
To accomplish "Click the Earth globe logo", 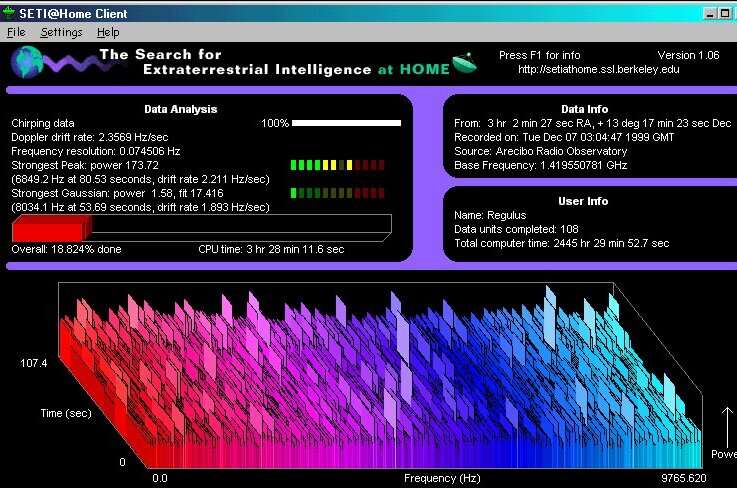I will pyautogui.click(x=27, y=62).
